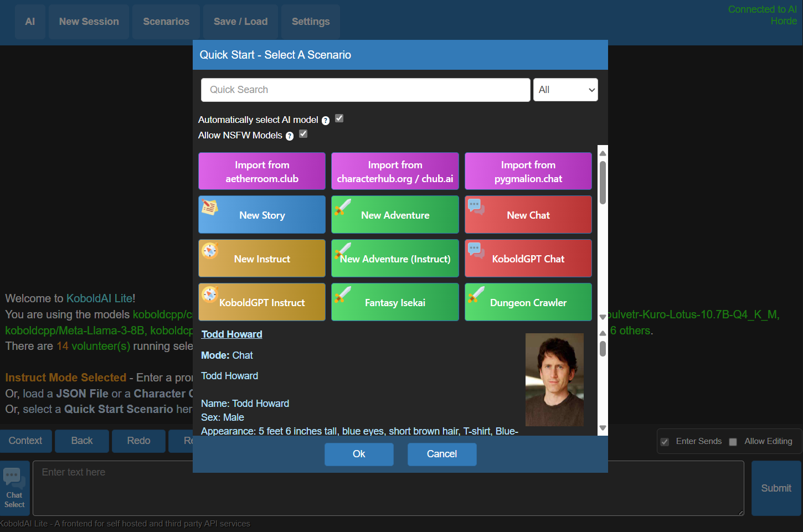Click the compass icon on New Instruct
Screen dimensions: 803x532
tap(210, 250)
